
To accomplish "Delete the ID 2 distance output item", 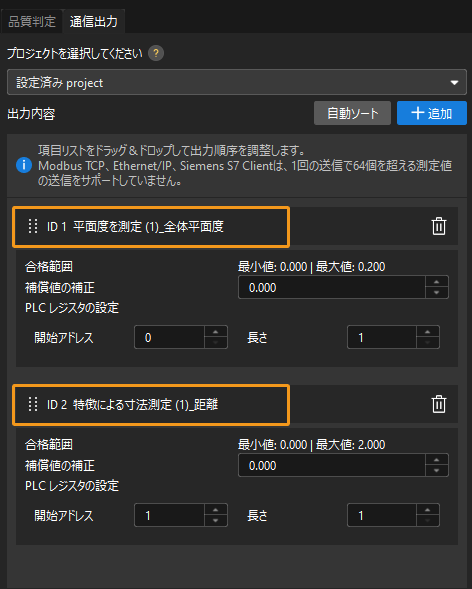I will (x=439, y=405).
